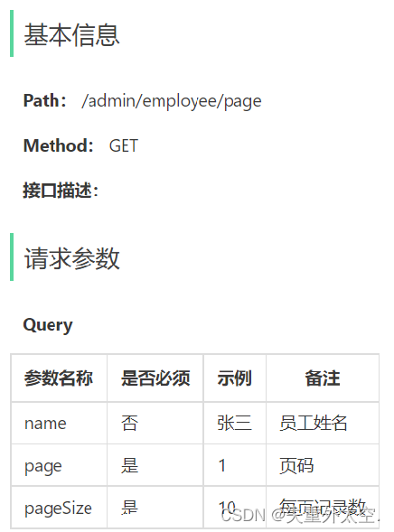Image resolution: width=394 pixels, height=532 pixels.
Task: Select the GET method value
Action: pos(124,146)
